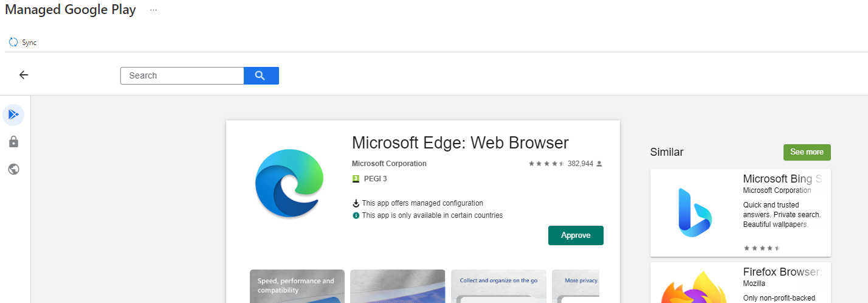This screenshot has height=303, width=868.
Task: Click the Microsoft Edge app logo
Action: pos(288,183)
